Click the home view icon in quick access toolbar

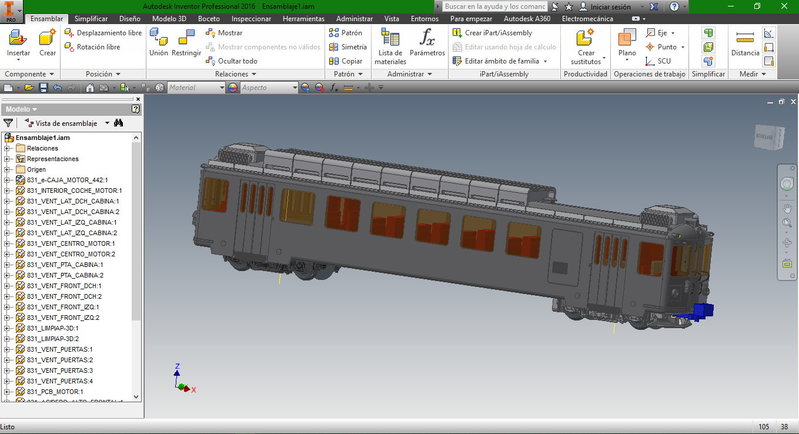coord(90,88)
